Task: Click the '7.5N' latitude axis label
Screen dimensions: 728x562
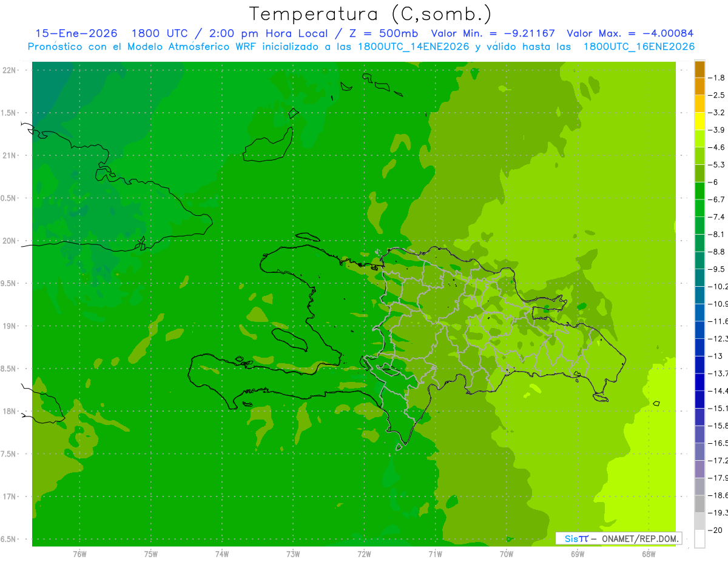Action: point(9,454)
